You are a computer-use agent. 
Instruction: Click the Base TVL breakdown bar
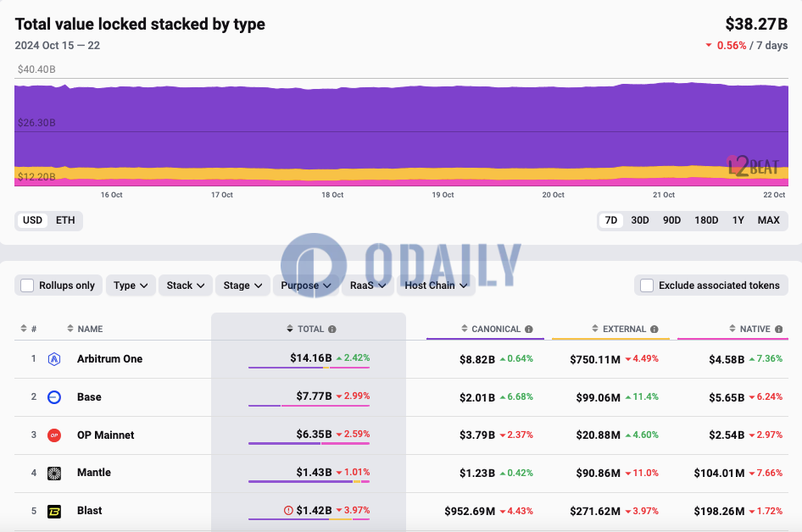pyautogui.click(x=309, y=406)
